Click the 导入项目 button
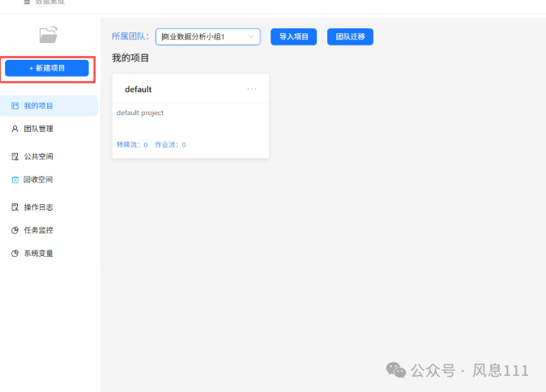The width and height of the screenshot is (546, 392). 293,37
